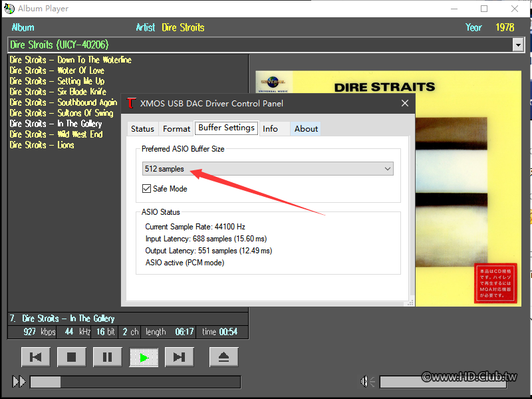Viewport: 532px width, 399px height.
Task: Stop playback with the stop button
Action: pyautogui.click(x=72, y=357)
